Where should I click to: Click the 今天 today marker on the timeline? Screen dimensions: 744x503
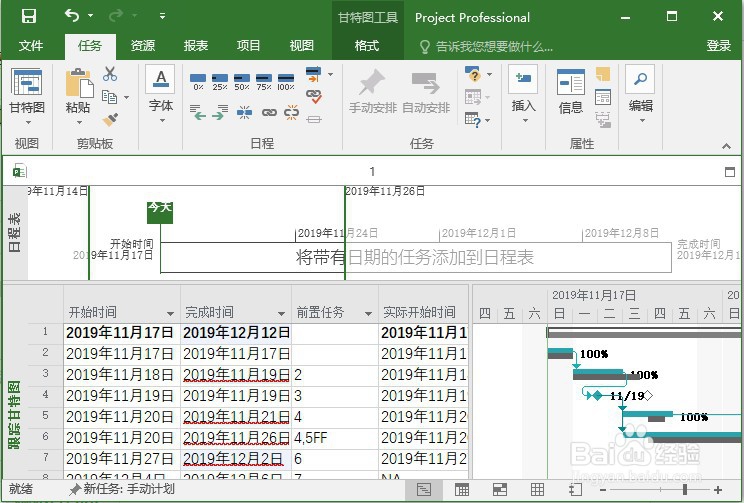[160, 212]
